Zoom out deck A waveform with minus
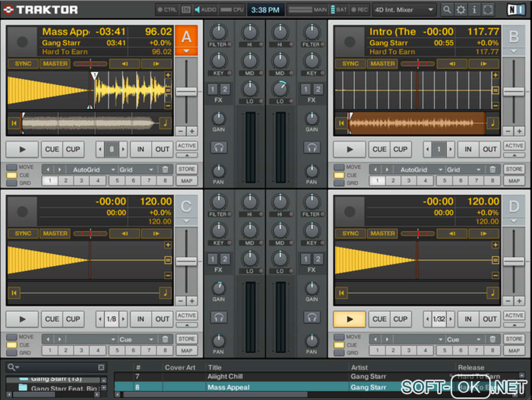The image size is (532, 400). (168, 105)
